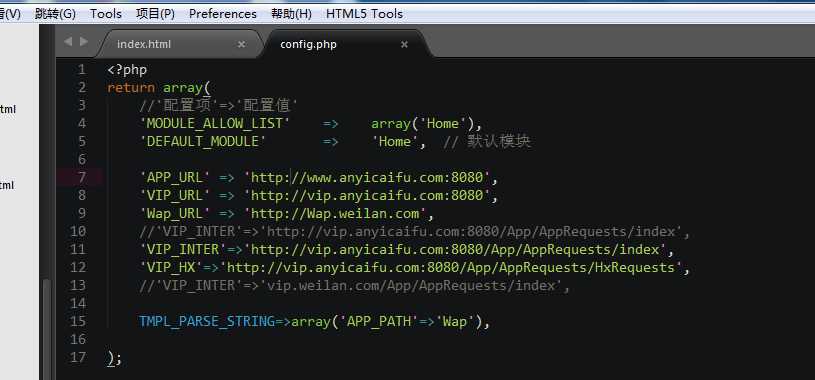Click the Wap.weilan.com URL string

(x=335, y=214)
